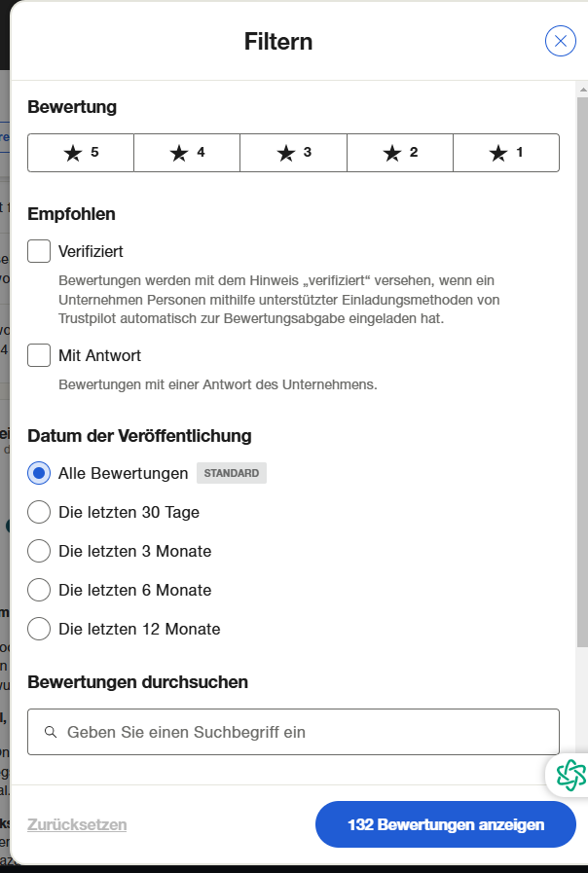
Task: Click the dialog's vertical scrollbar
Action: [582, 370]
